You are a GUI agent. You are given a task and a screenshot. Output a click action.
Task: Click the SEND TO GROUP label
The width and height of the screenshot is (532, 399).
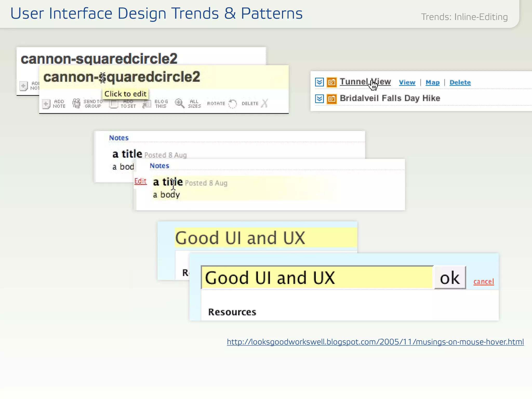click(93, 104)
